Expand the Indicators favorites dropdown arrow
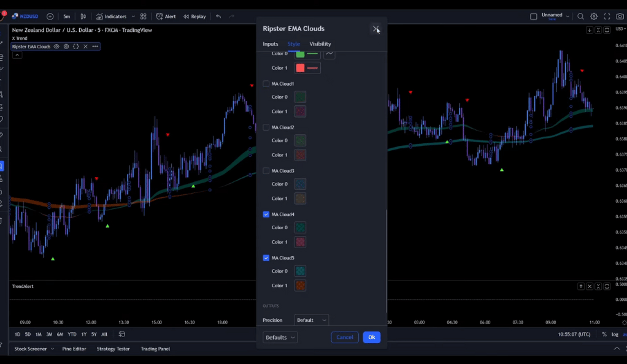This screenshot has height=364, width=627. [x=133, y=17]
